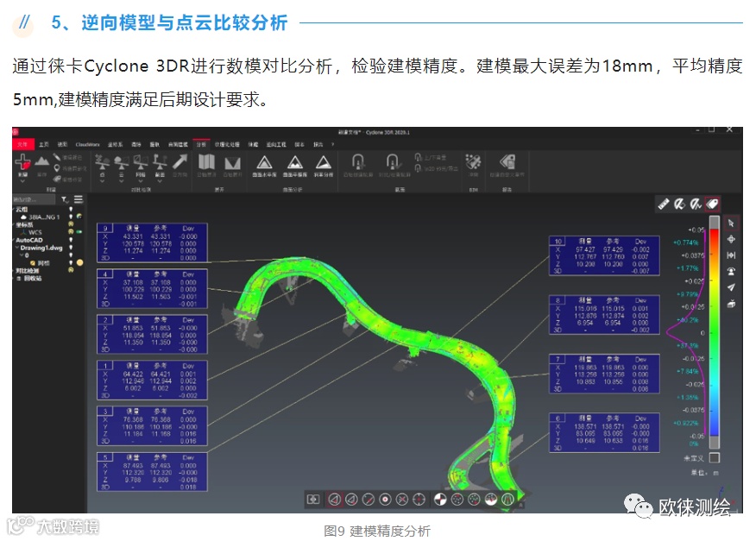Screen dimensions: 756x541
Task: Click the first surface level triangle icon
Action: pyautogui.click(x=264, y=162)
